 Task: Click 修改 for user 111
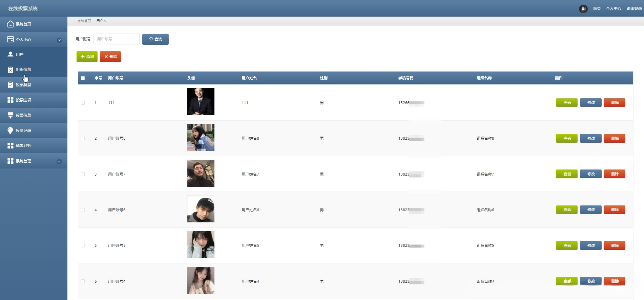591,102
